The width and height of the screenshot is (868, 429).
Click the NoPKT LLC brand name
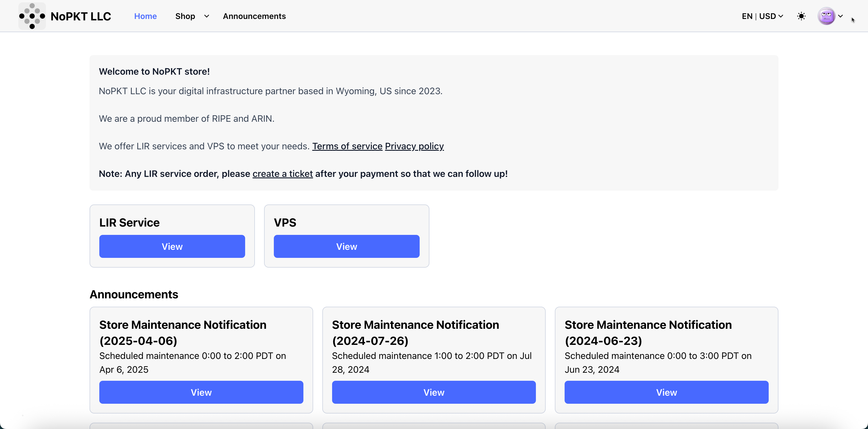pyautogui.click(x=81, y=16)
